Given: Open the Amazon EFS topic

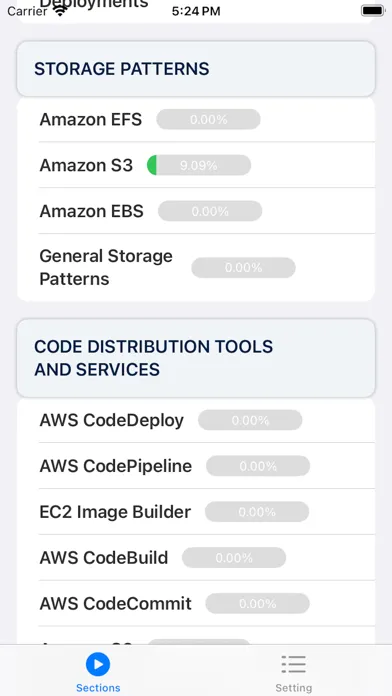Looking at the screenshot, I should (196, 119).
